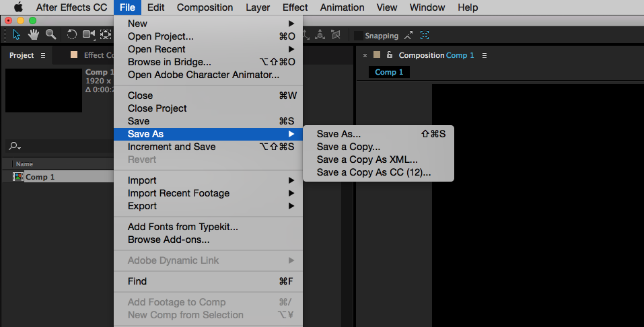
Task: Click the Comp 1 link in Composition title
Action: tap(460, 55)
